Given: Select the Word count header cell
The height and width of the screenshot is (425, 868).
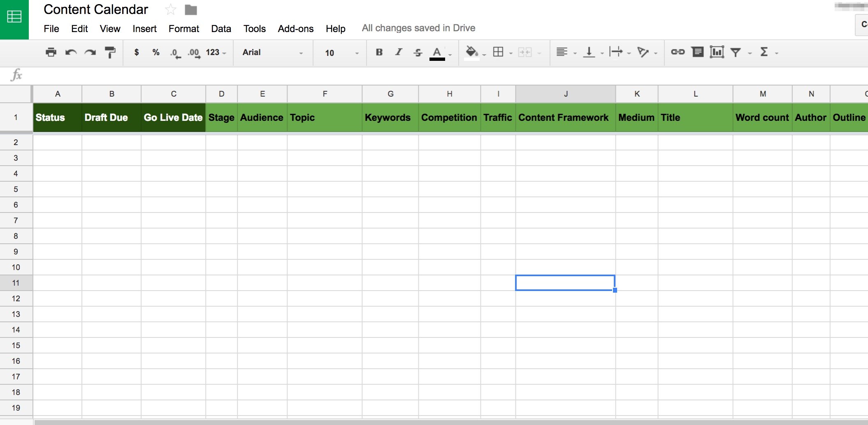Looking at the screenshot, I should point(762,118).
